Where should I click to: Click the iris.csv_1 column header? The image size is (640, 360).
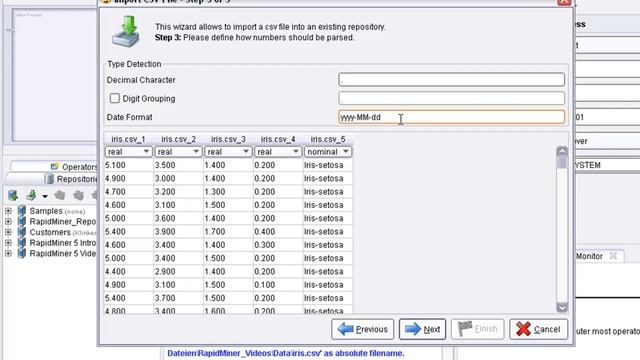(x=128, y=139)
